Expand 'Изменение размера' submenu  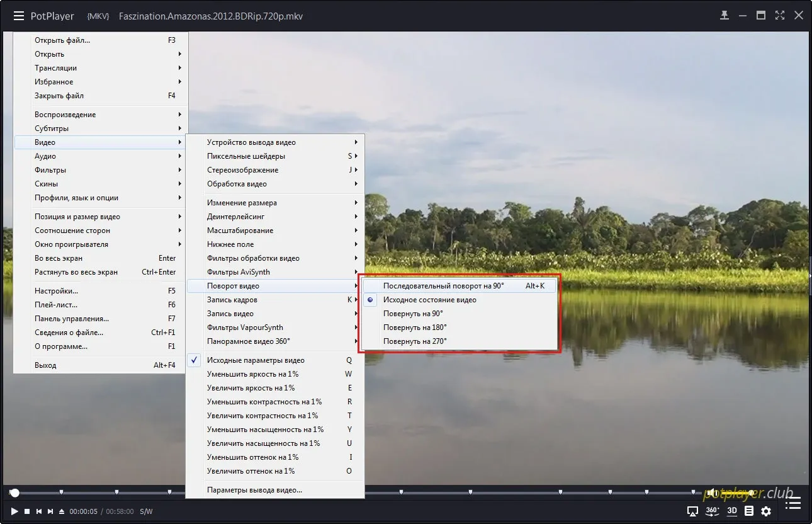(275, 203)
